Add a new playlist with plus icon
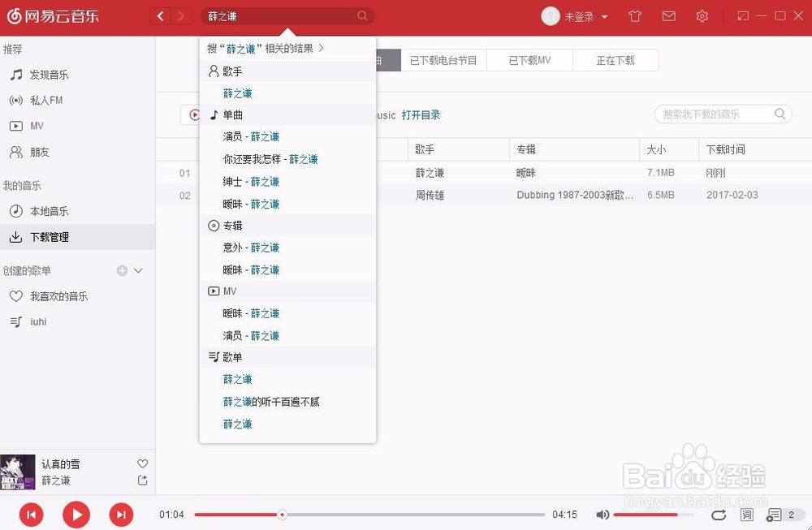 pos(122,270)
